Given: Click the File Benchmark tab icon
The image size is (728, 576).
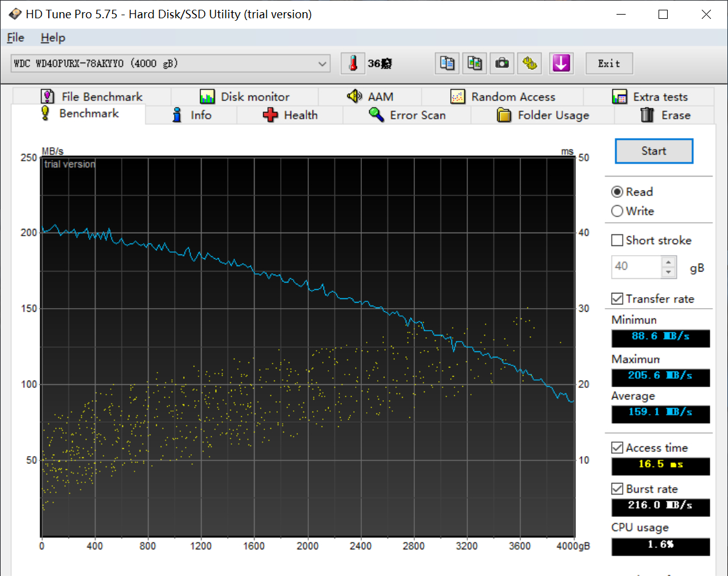Looking at the screenshot, I should click(48, 97).
